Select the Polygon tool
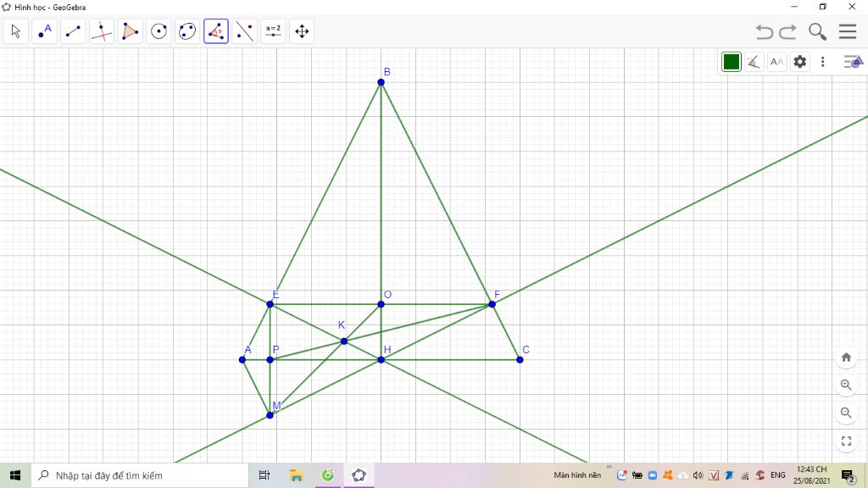This screenshot has height=488, width=868. click(130, 31)
